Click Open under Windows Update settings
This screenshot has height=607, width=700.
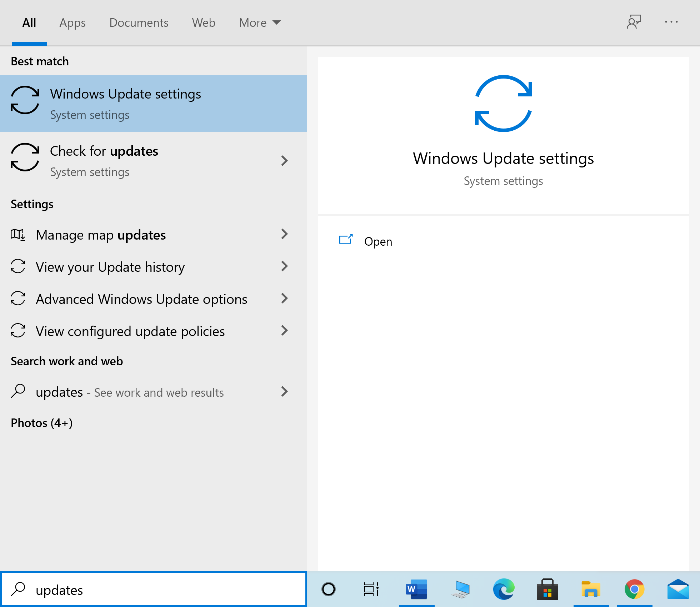coord(378,241)
